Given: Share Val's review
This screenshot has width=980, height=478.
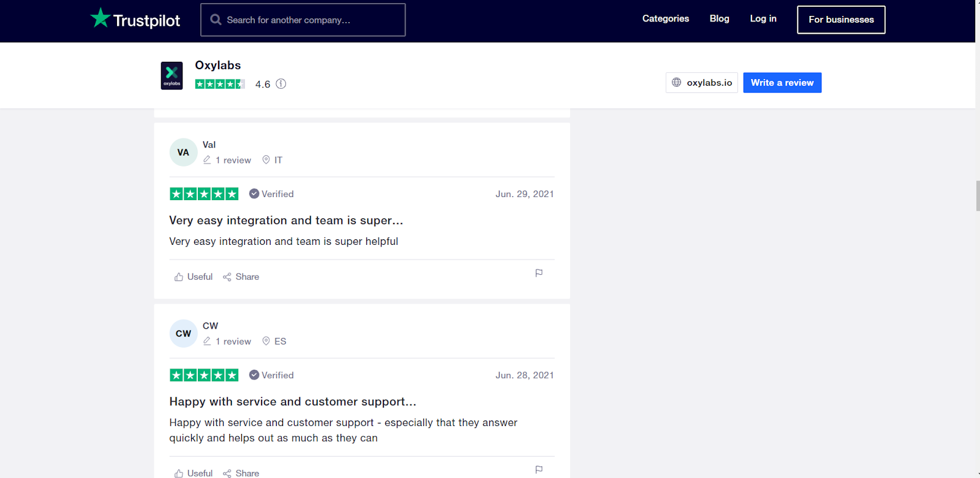Looking at the screenshot, I should pos(241,277).
